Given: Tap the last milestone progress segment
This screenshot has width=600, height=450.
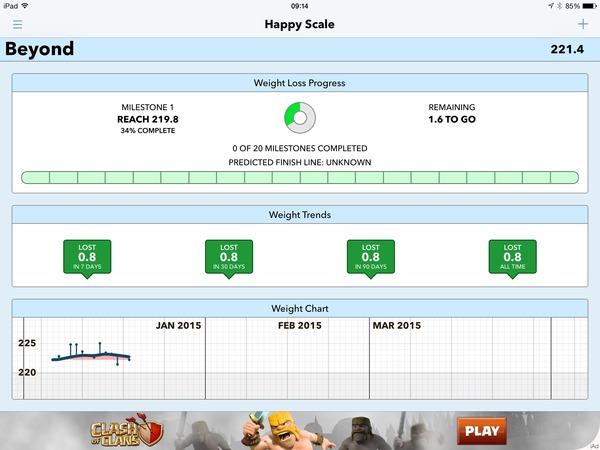Looking at the screenshot, I should [565, 178].
